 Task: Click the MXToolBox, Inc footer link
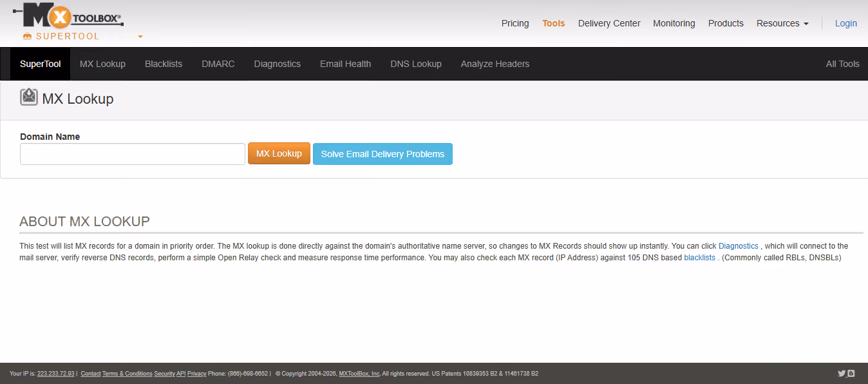point(359,374)
